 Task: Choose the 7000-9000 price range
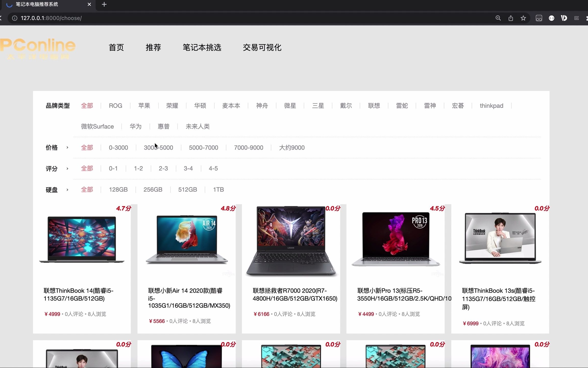[x=249, y=148]
